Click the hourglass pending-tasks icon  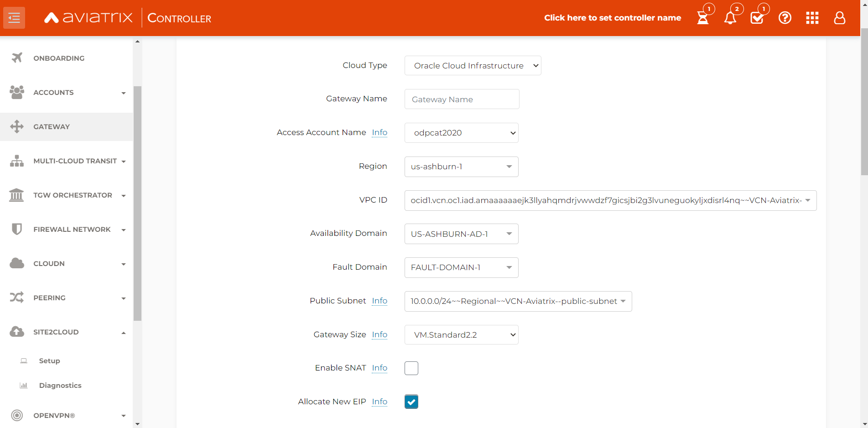pyautogui.click(x=703, y=18)
